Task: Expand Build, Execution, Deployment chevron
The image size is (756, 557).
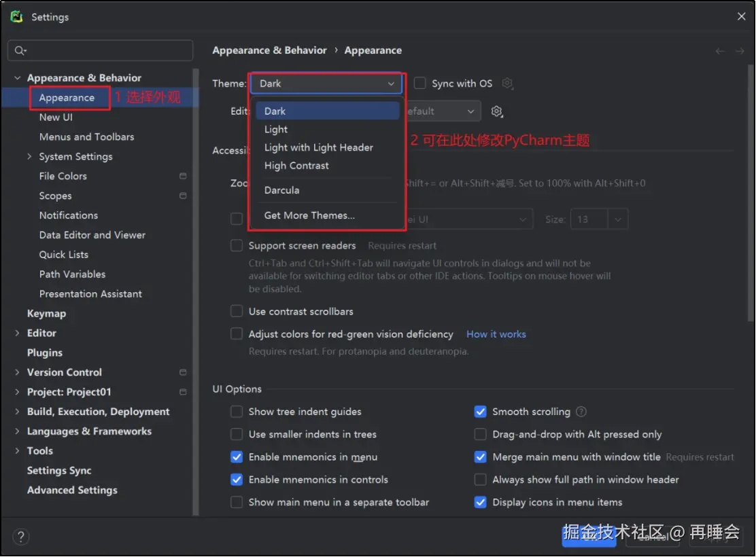Action: tap(18, 412)
